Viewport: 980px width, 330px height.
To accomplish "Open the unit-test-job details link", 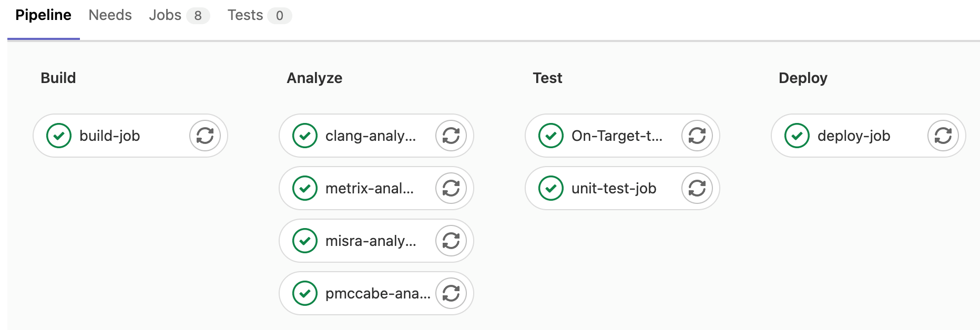I will 614,188.
